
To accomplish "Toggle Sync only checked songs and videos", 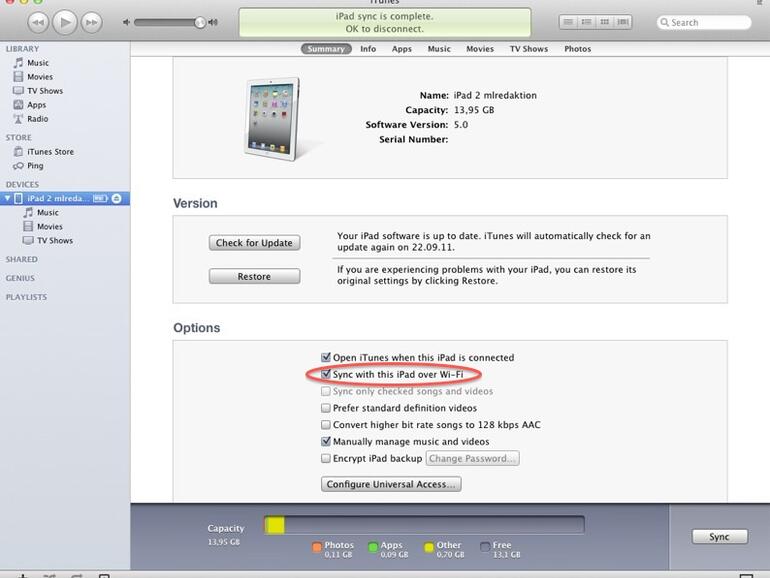I will pos(326,391).
